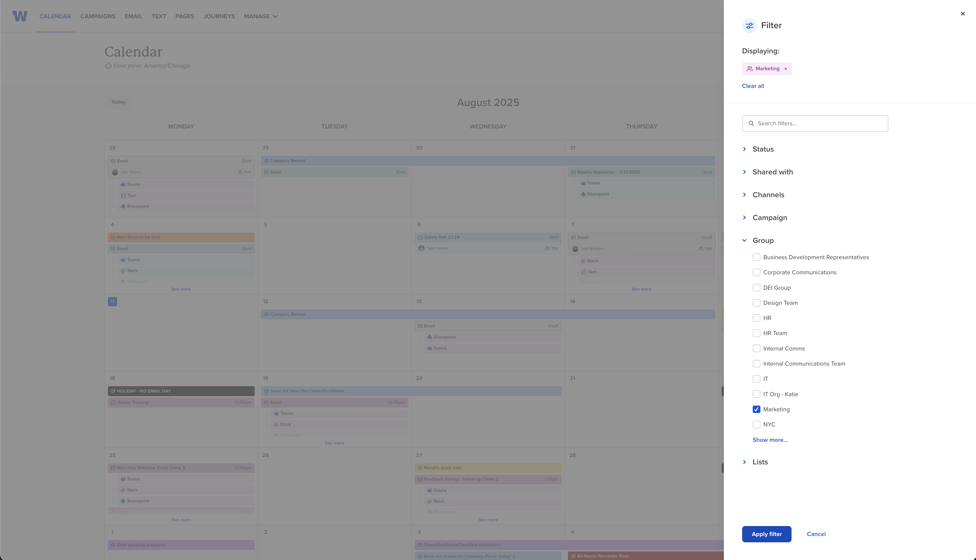Open New Email to be sent event

point(181,237)
